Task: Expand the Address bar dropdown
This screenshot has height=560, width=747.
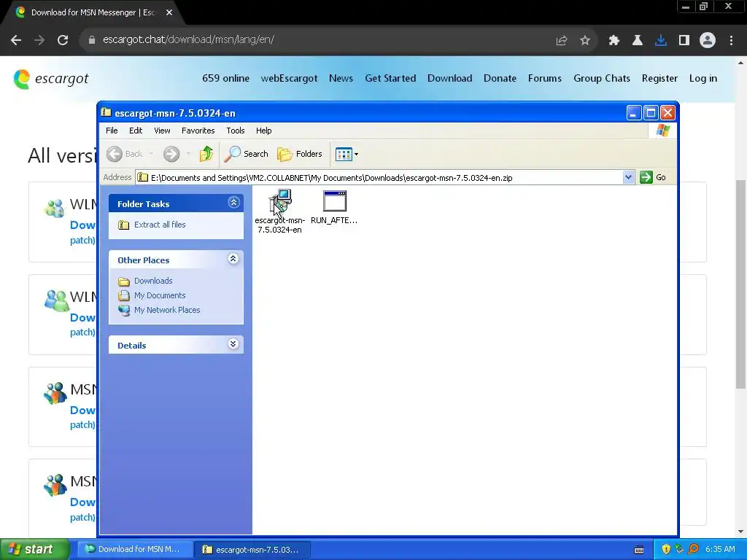Action: [628, 177]
